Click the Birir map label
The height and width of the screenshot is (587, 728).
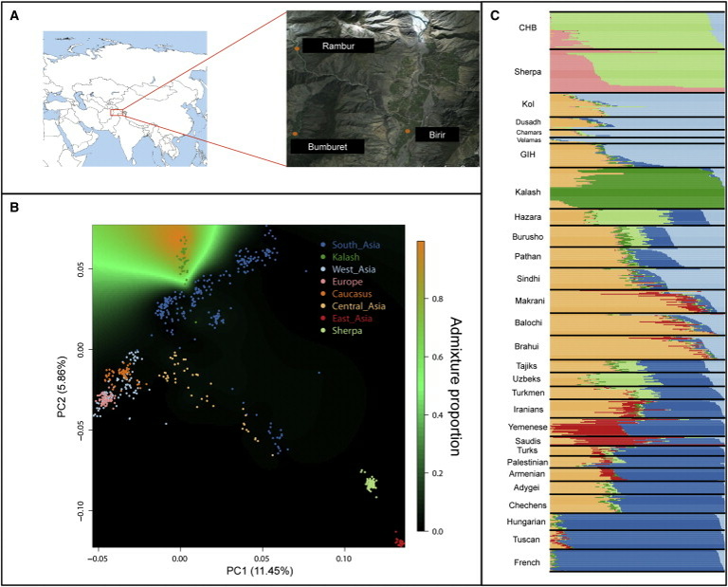434,135
